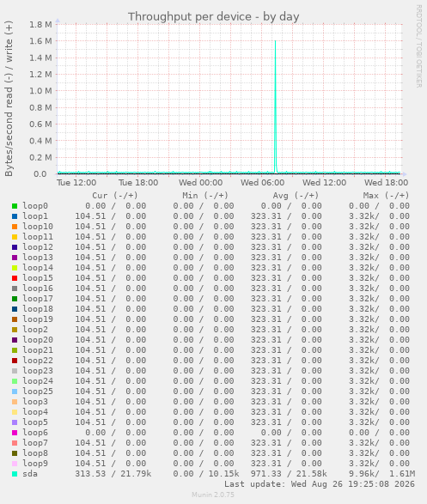Click the loop0 green legend swatch
The image size is (427, 504).
click(15, 206)
